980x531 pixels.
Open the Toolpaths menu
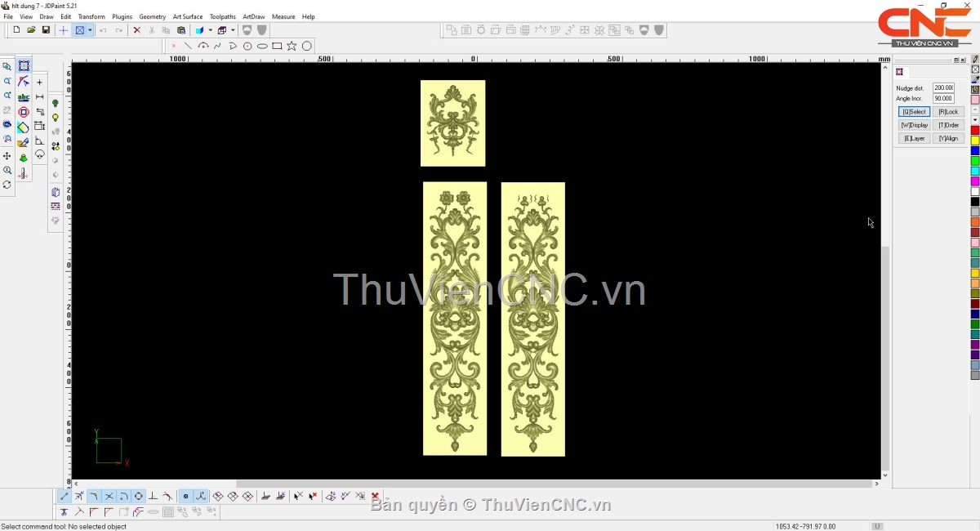(223, 16)
